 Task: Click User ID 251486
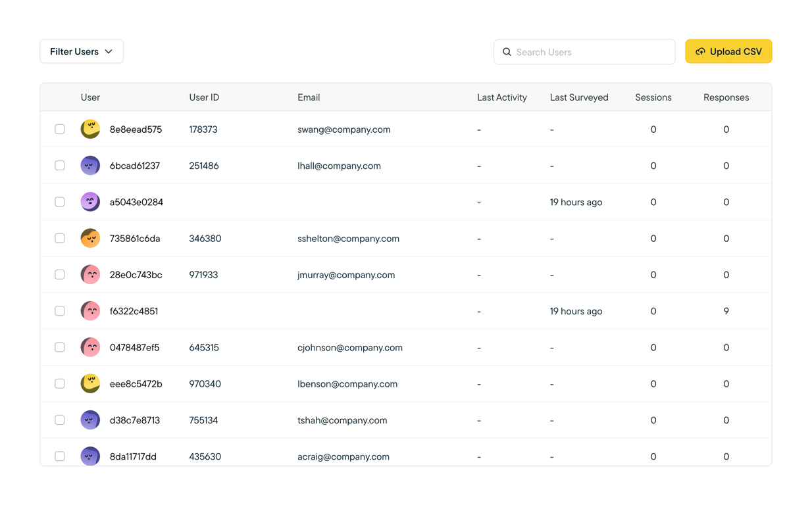(204, 166)
